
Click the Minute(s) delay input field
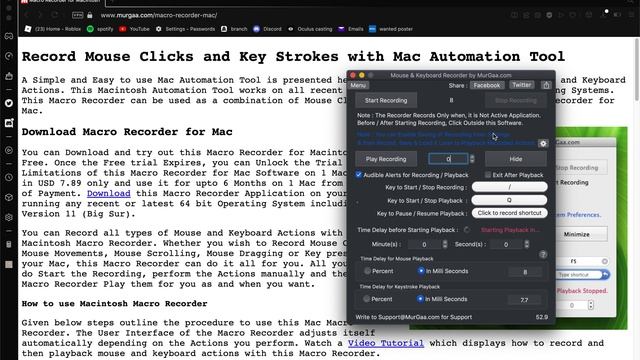tap(424, 244)
